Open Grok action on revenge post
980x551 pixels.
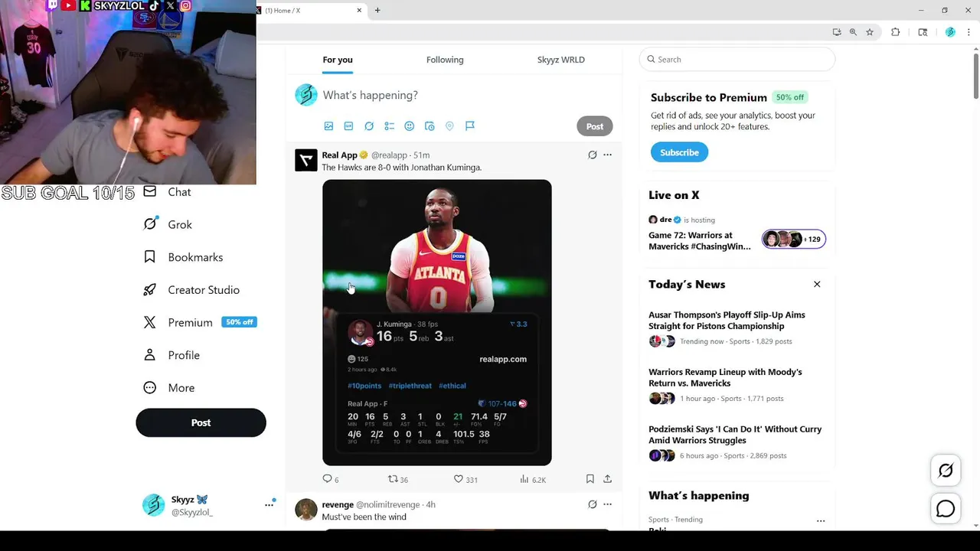point(592,504)
